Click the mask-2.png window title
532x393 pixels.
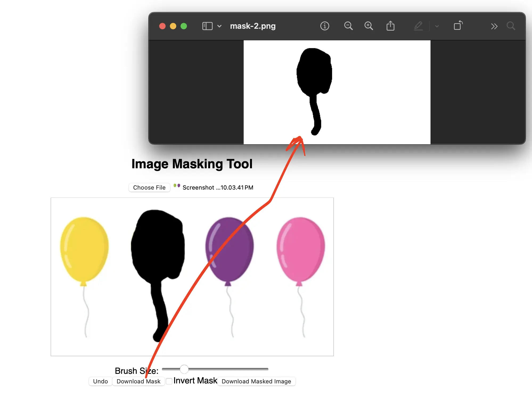pos(253,26)
